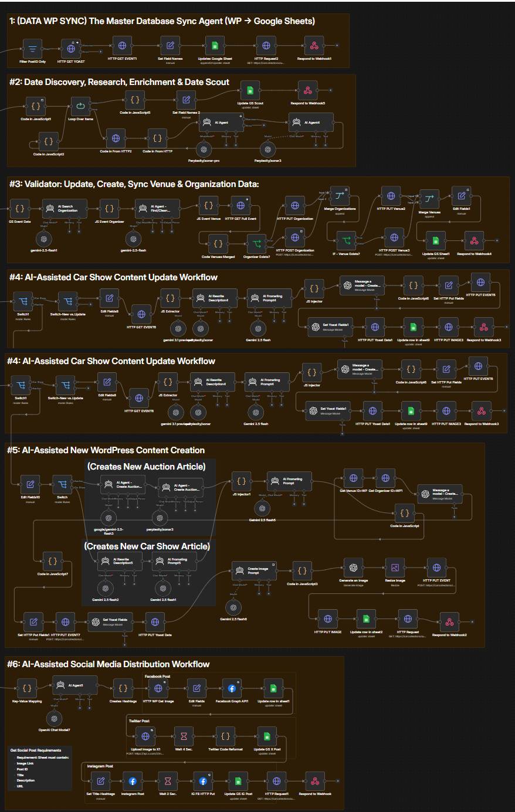
Task: Select the Respond to Webhook5 node
Action: coord(308,90)
